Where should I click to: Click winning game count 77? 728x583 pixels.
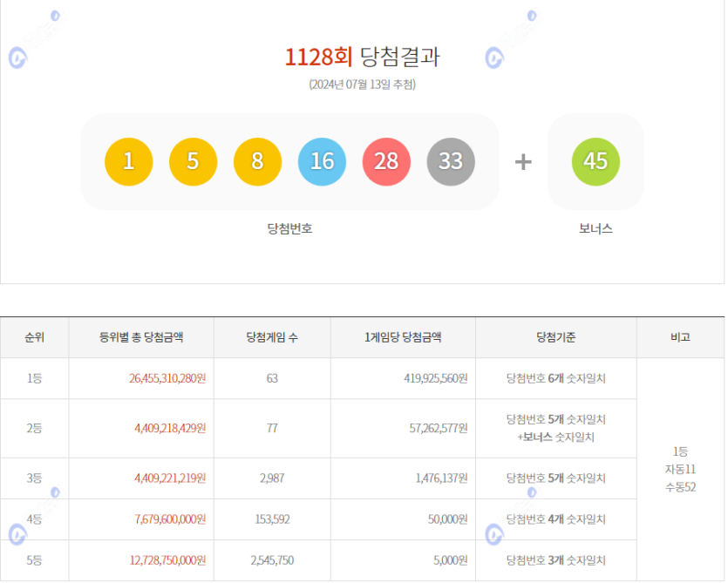272,428
